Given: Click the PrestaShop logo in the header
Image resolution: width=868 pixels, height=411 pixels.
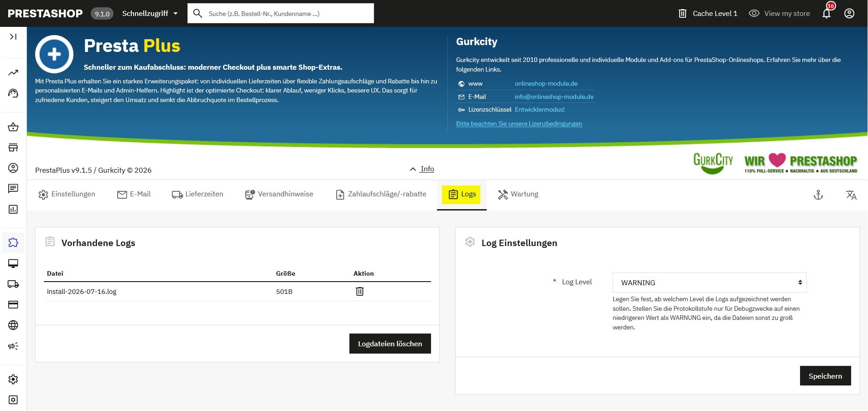Looking at the screenshot, I should 45,14.
